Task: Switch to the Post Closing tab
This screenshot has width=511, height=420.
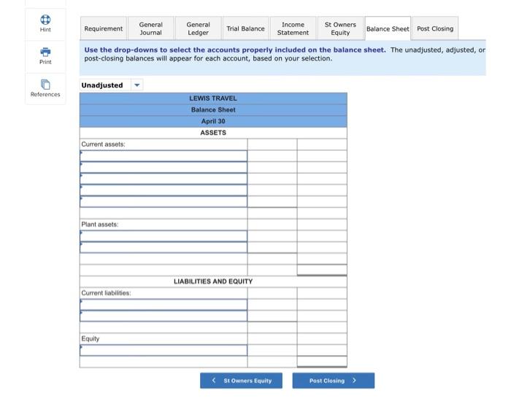Action: click(x=435, y=28)
